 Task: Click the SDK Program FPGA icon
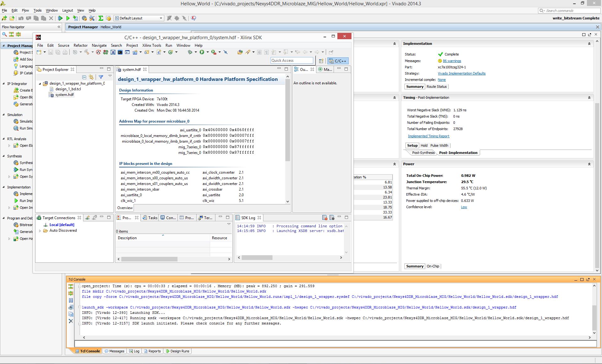pos(106,52)
